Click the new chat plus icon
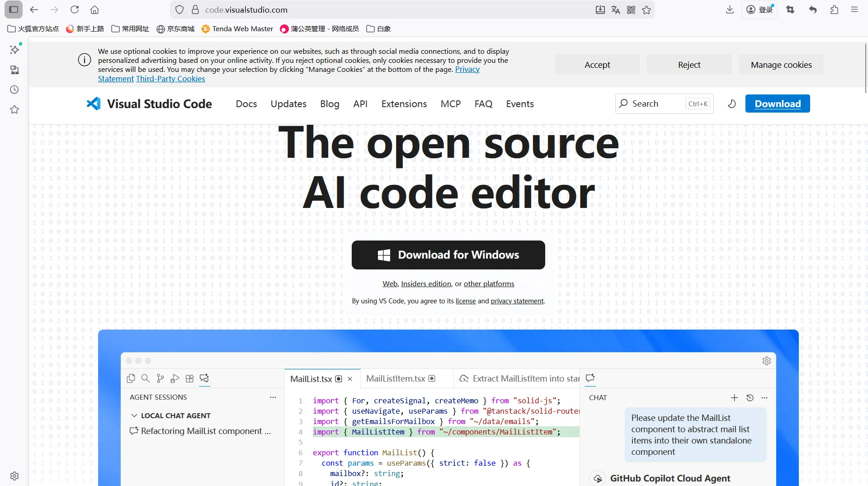The width and height of the screenshot is (868, 486). [x=734, y=398]
